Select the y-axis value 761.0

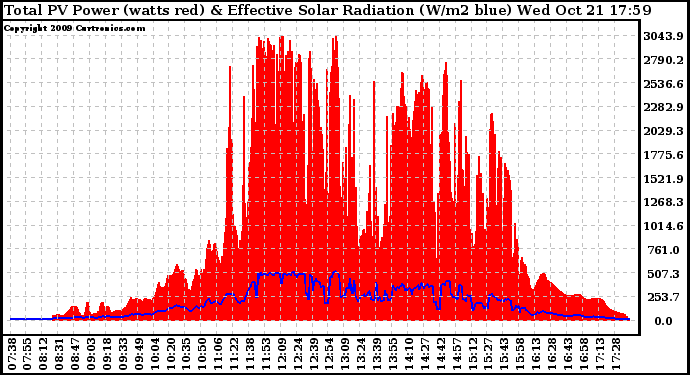[664, 250]
